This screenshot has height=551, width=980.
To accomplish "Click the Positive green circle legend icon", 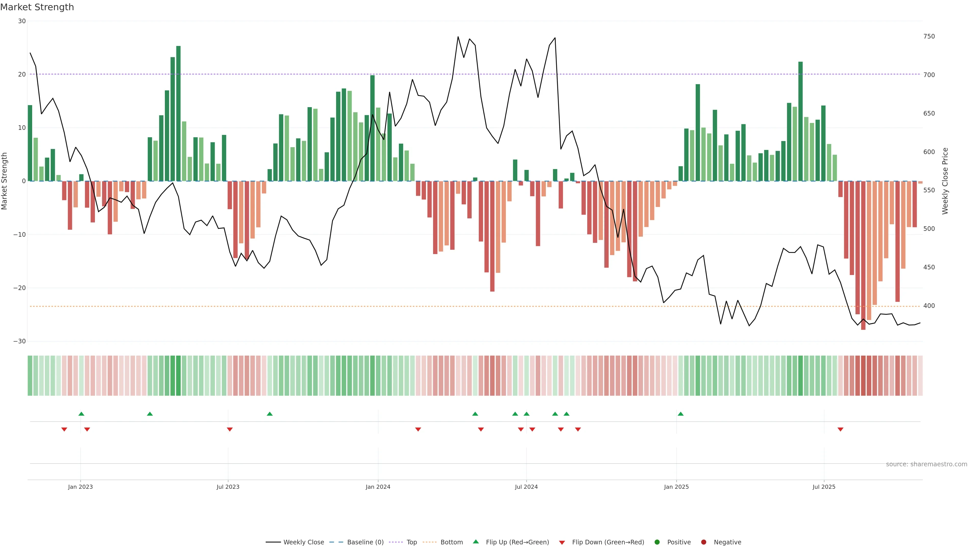I will click(657, 542).
